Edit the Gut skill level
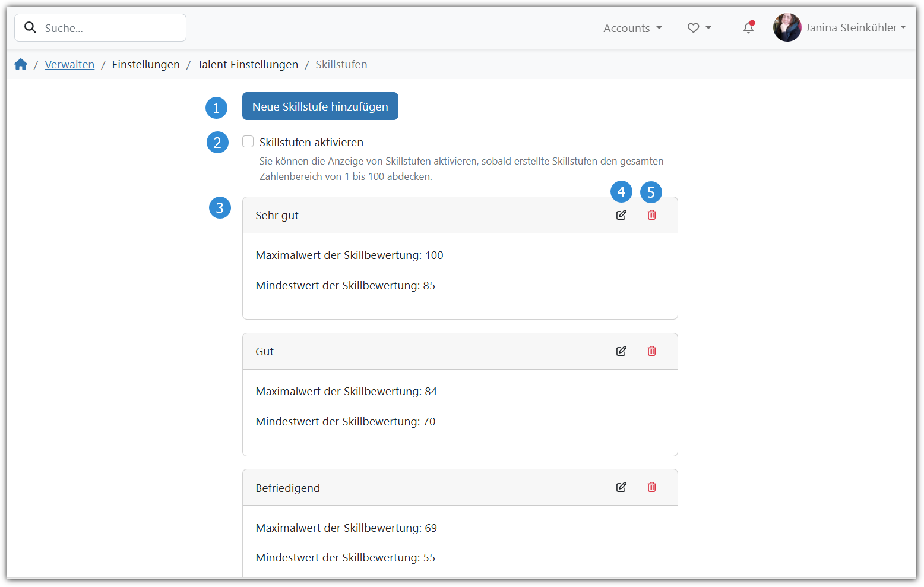Image resolution: width=924 pixels, height=587 pixels. 621,351
